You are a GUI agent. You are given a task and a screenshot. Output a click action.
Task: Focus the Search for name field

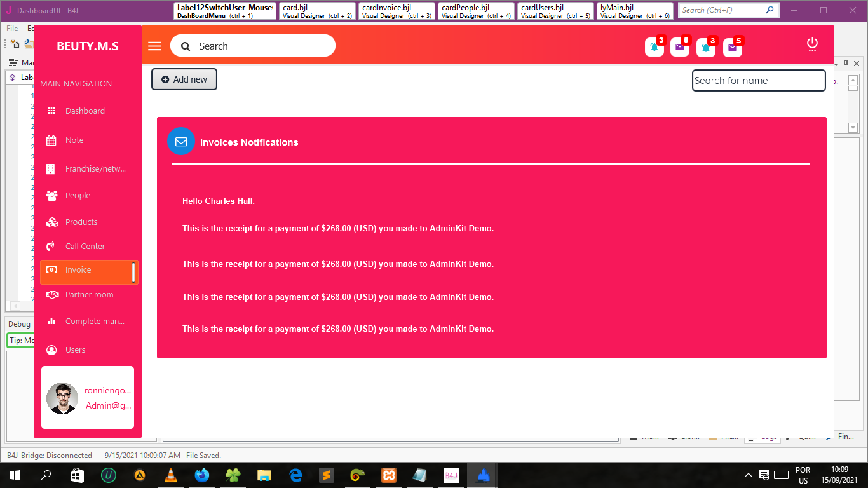(759, 81)
